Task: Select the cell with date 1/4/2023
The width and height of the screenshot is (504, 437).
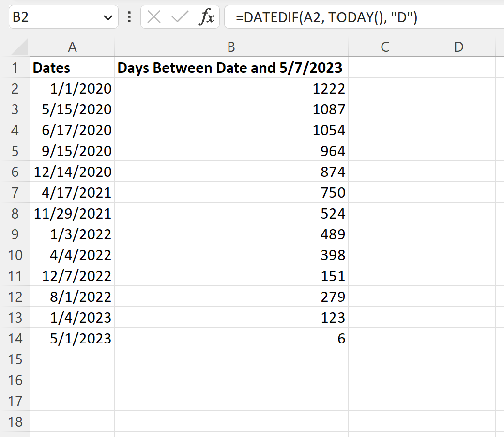Action: coord(72,317)
